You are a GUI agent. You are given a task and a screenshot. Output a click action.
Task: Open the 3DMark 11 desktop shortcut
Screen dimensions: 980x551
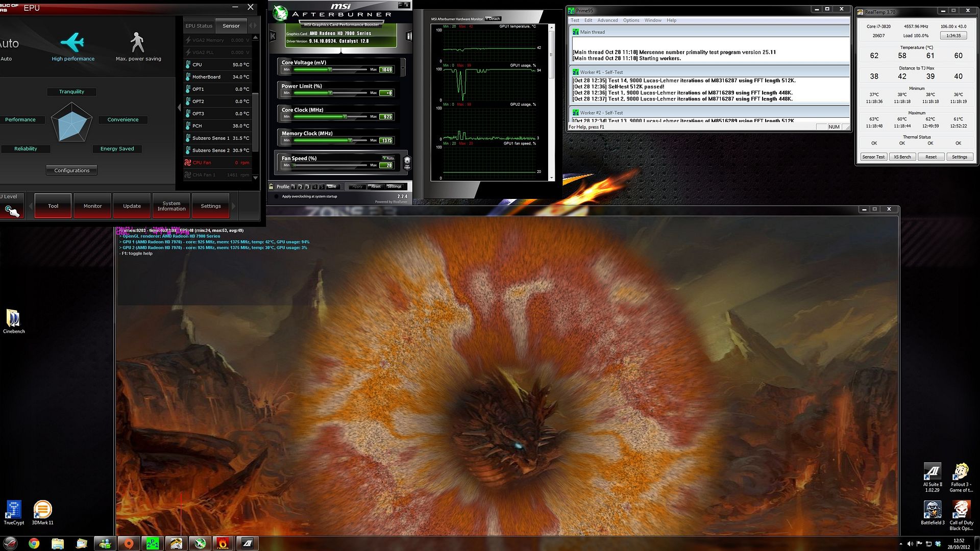coord(42,512)
